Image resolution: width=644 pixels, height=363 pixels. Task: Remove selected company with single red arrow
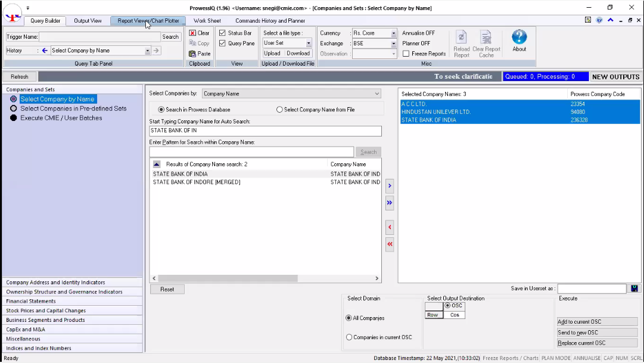click(390, 227)
